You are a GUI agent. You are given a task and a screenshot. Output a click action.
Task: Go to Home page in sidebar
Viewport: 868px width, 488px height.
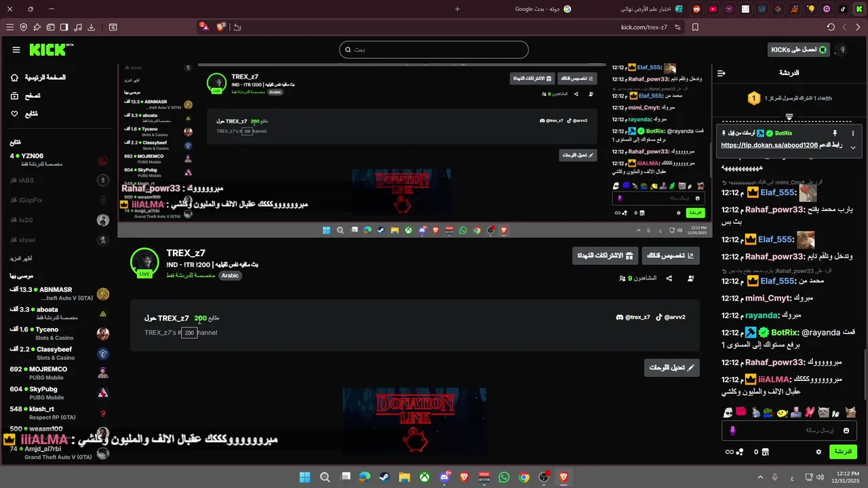click(x=39, y=77)
